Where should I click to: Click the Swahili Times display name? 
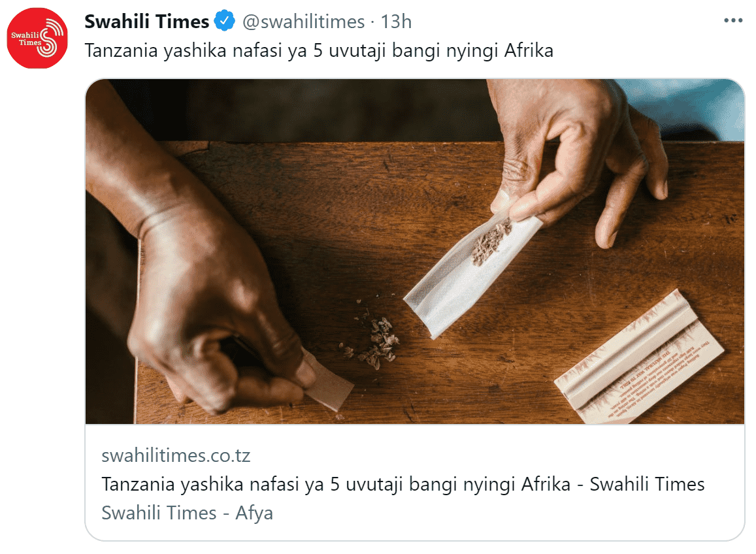pos(146,22)
